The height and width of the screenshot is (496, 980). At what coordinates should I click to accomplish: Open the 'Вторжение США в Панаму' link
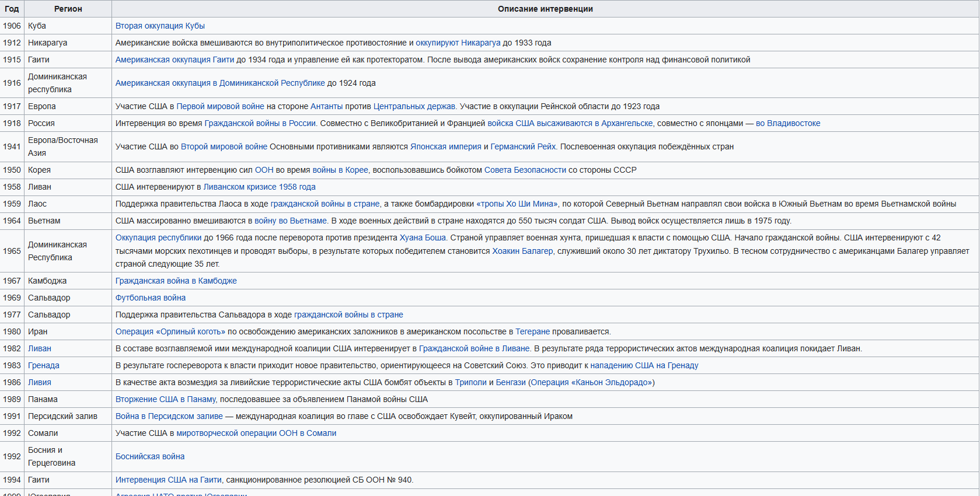click(166, 399)
